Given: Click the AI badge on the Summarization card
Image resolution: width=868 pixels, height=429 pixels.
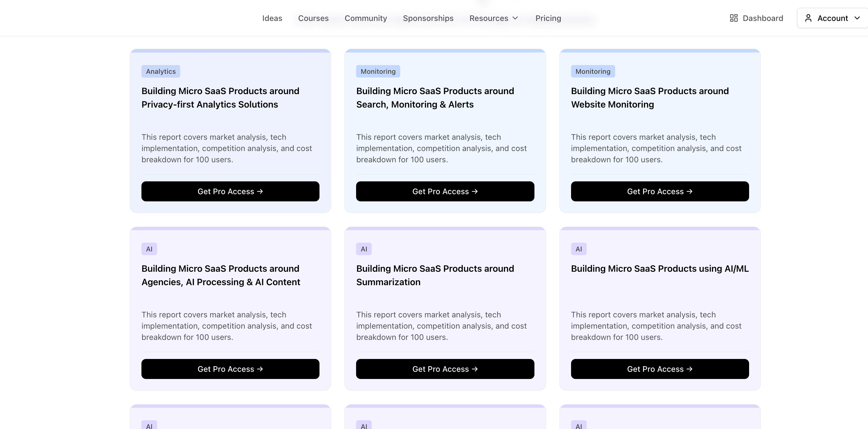Looking at the screenshot, I should (364, 249).
